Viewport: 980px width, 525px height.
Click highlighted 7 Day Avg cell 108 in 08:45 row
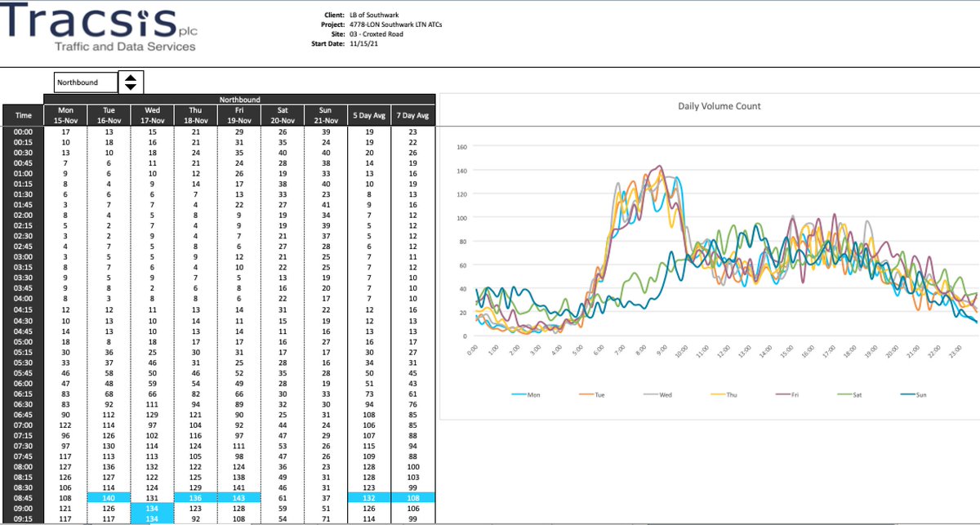413,498
